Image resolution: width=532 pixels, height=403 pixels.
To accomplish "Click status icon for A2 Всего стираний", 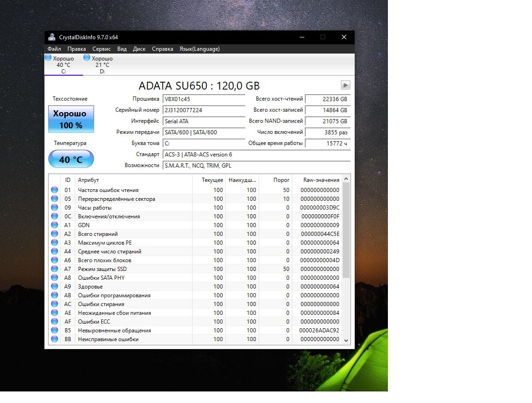I will pyautogui.click(x=54, y=234).
